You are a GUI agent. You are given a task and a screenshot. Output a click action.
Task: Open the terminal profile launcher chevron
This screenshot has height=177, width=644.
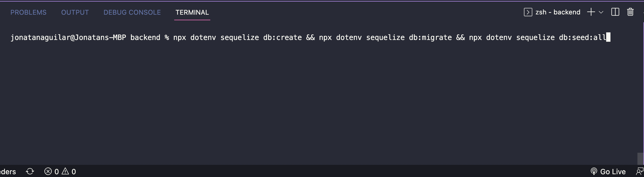point(601,12)
